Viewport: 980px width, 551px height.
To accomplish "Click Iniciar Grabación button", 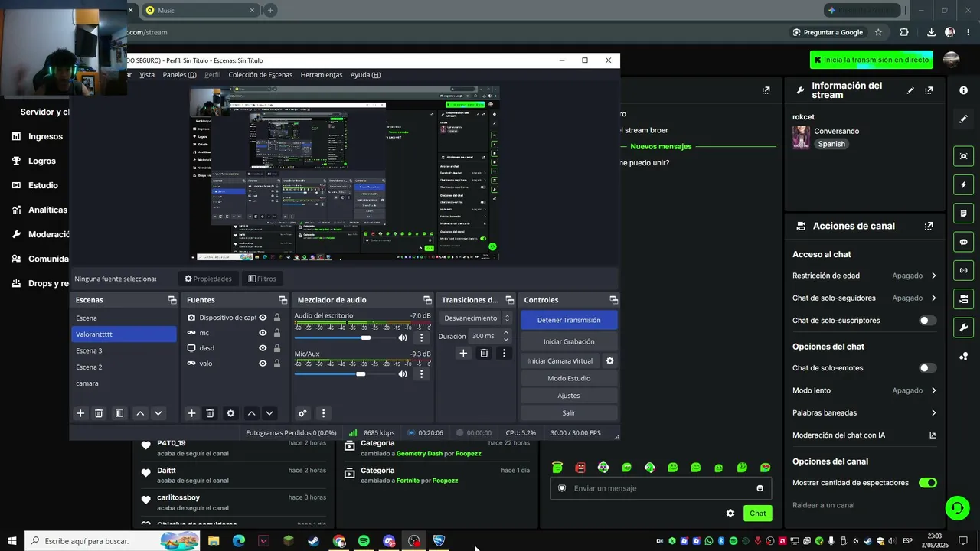I will coord(569,341).
